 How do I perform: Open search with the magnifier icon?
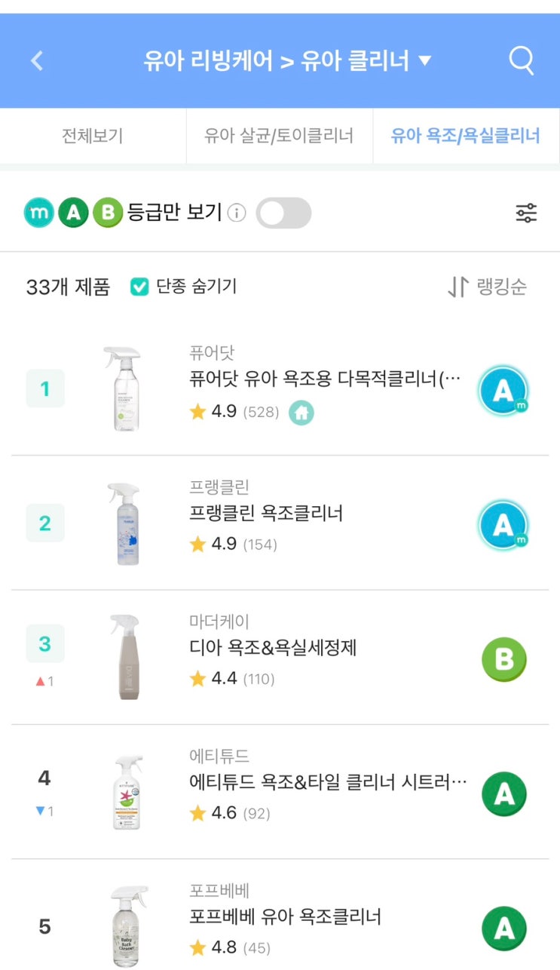click(x=521, y=60)
